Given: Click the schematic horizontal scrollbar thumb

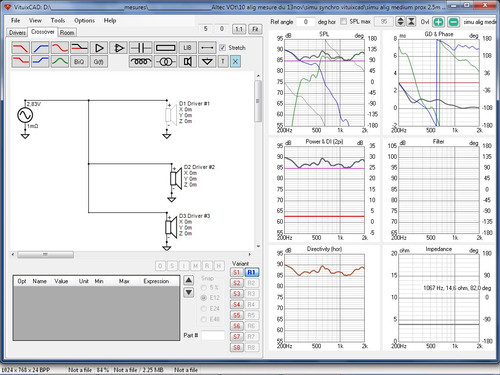Looking at the screenshot, I should tap(45, 255).
